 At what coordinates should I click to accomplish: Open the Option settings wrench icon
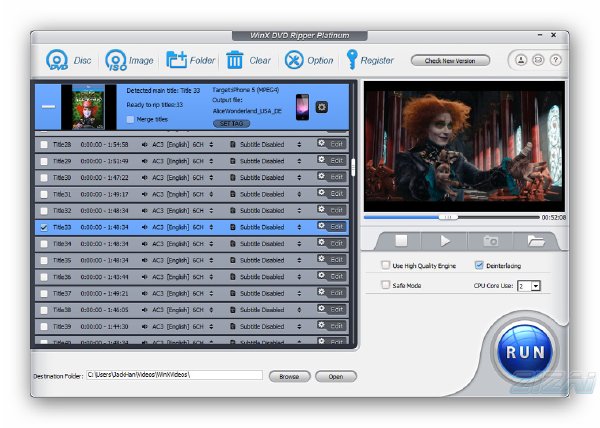[x=294, y=60]
